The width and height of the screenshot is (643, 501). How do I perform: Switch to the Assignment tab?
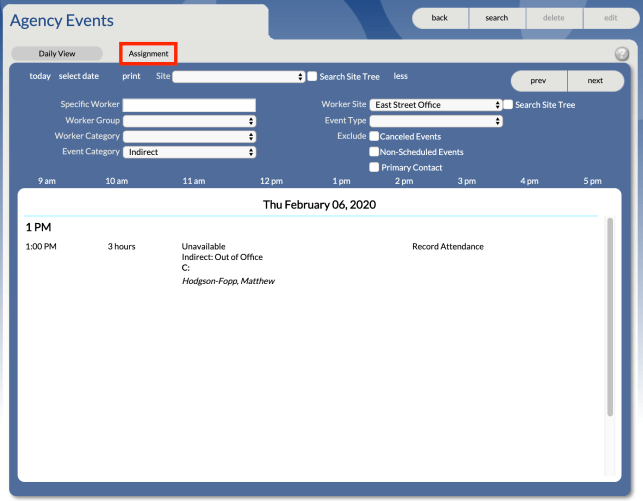pos(148,53)
